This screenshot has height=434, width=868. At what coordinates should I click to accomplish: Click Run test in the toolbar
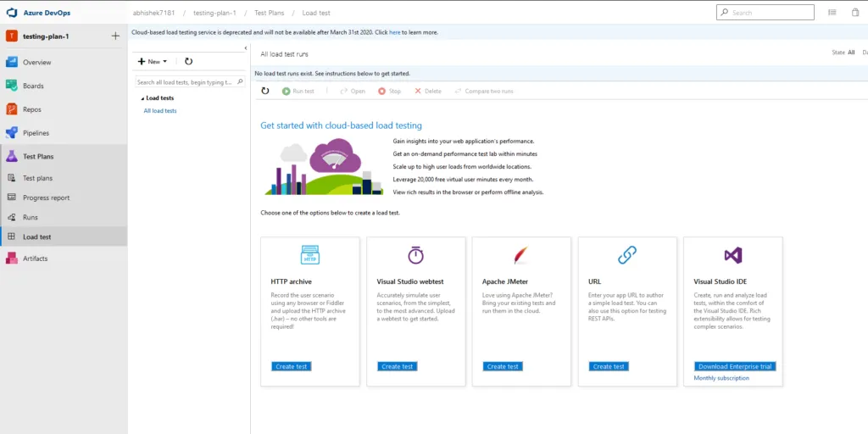[298, 91]
